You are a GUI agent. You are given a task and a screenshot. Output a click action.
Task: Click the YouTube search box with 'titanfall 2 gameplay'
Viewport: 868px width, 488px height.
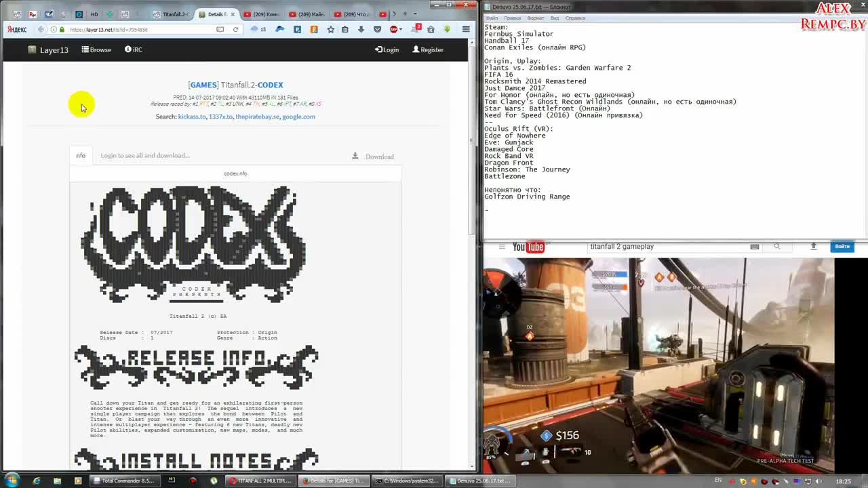click(668, 247)
